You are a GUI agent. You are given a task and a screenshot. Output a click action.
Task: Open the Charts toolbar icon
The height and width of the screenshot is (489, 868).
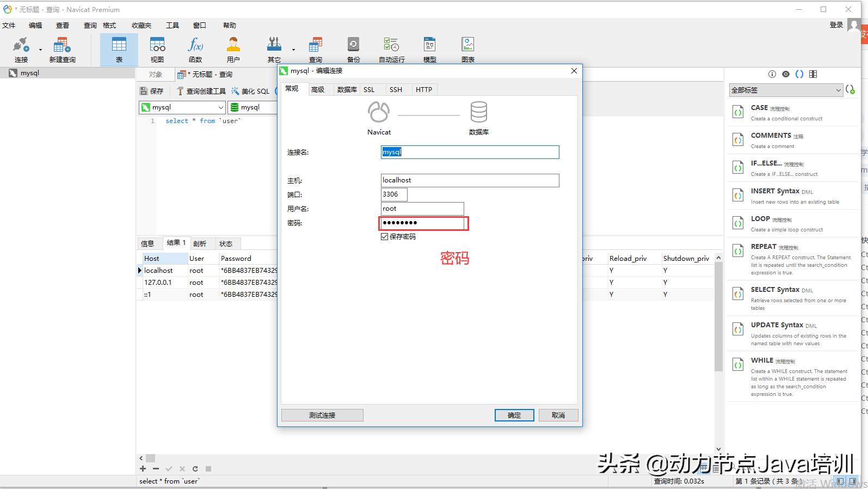tap(467, 50)
